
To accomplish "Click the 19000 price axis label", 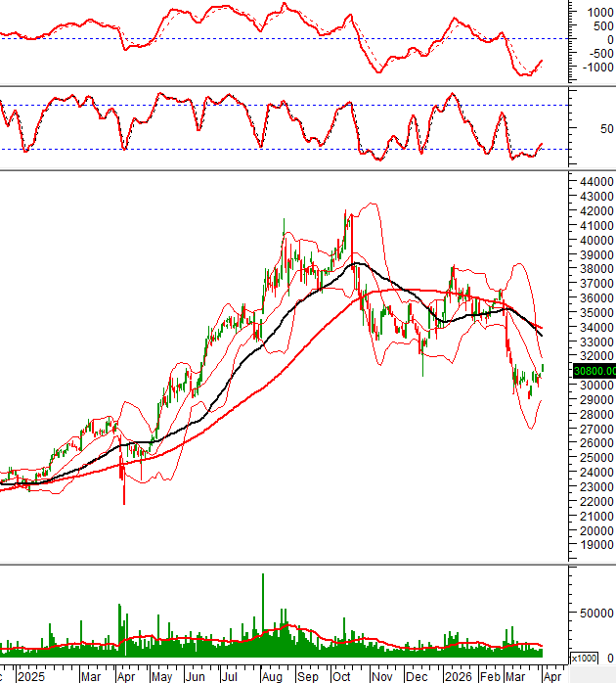I will [x=594, y=545].
